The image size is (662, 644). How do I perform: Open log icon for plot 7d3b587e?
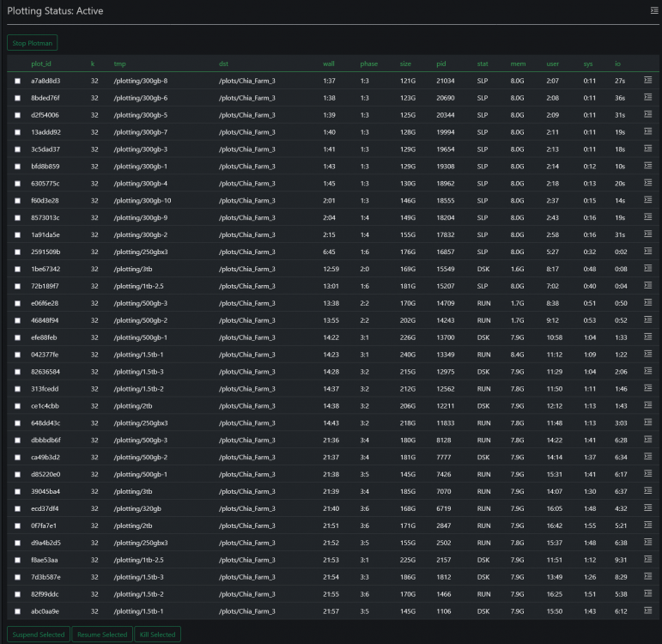click(x=647, y=576)
